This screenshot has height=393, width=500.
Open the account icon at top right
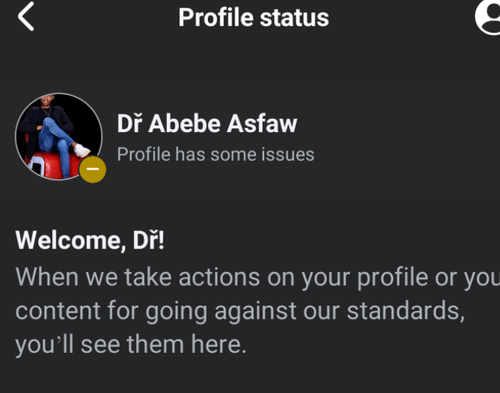pos(487,17)
